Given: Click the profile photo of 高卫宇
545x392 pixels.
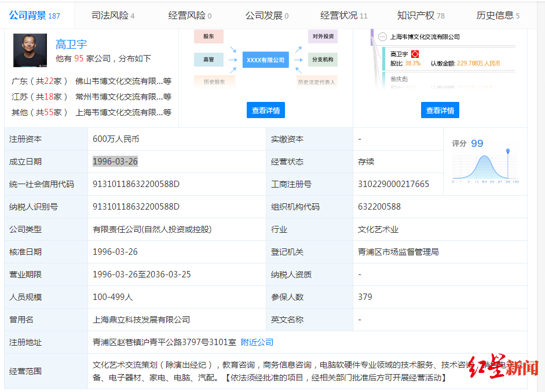Looking at the screenshot, I should pos(30,50).
